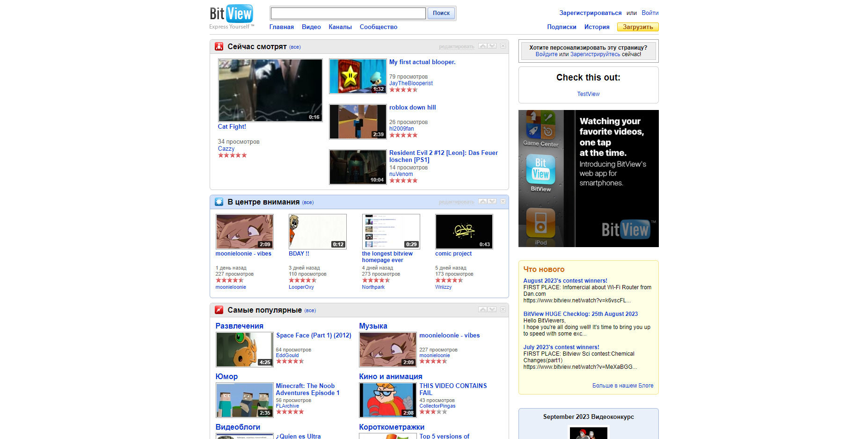Open the Кино и анимация category heading
This screenshot has height=439, width=868.
click(x=391, y=377)
